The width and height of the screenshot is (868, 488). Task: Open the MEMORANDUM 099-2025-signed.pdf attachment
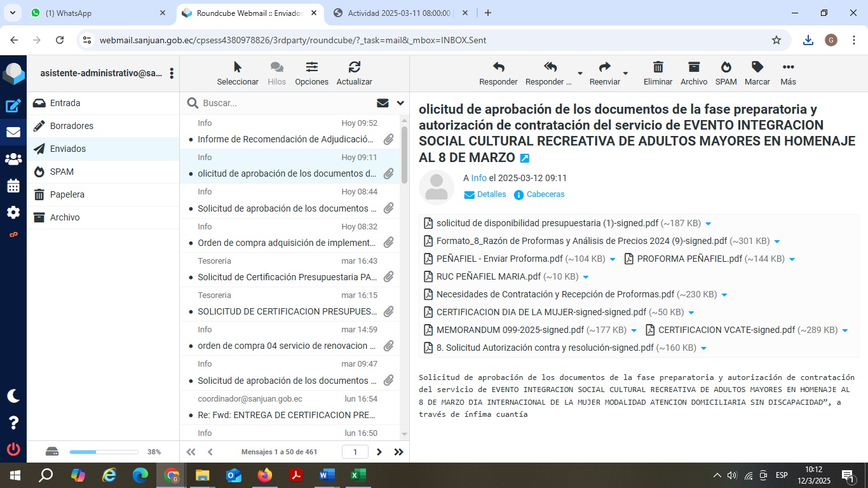(510, 330)
